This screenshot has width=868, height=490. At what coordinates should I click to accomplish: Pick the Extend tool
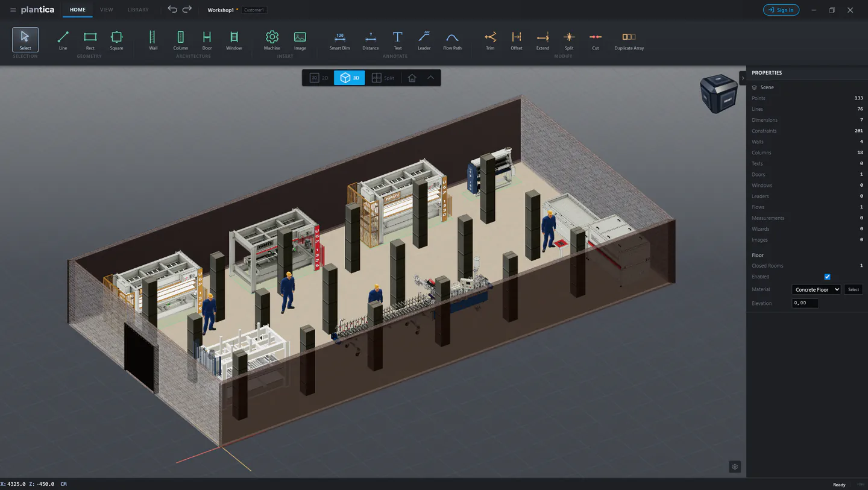[542, 40]
